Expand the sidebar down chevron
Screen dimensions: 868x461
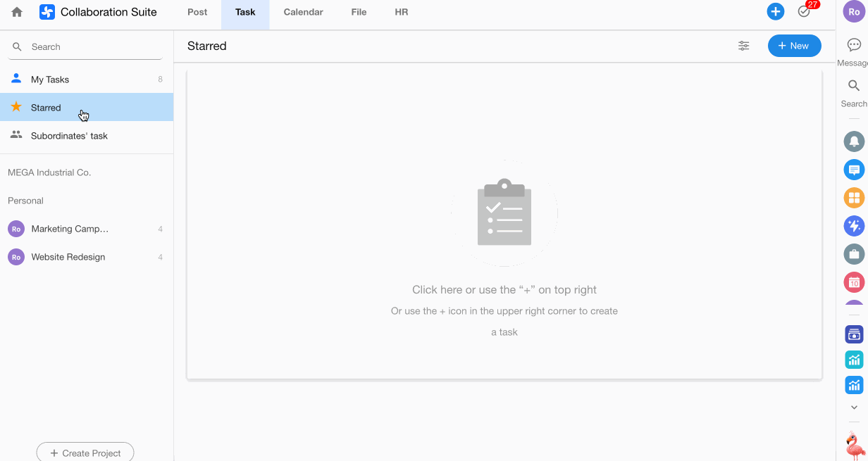click(854, 408)
